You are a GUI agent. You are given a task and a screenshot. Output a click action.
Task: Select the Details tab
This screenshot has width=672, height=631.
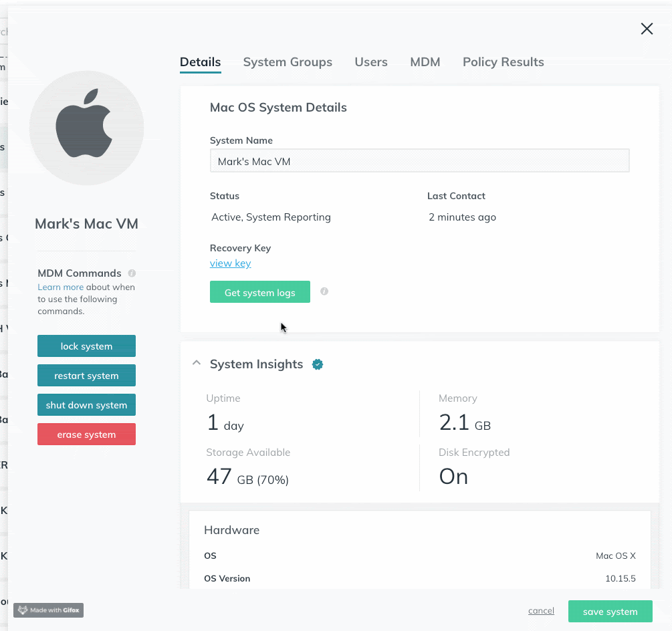click(x=201, y=62)
